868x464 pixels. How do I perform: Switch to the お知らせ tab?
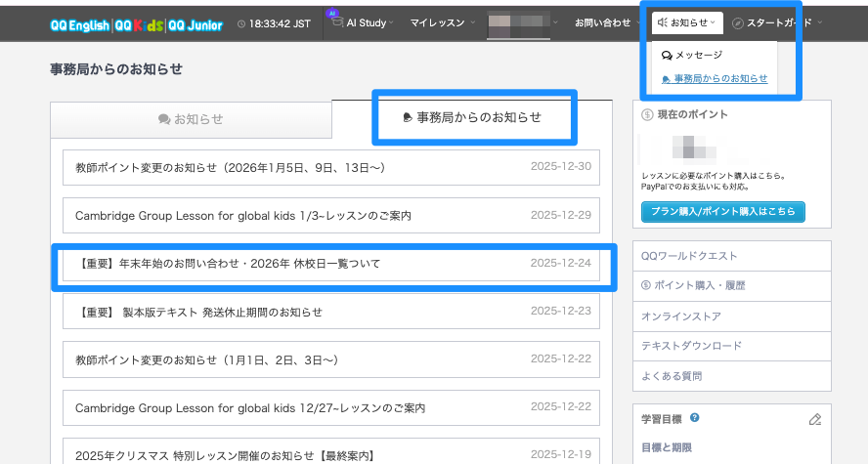[191, 119]
